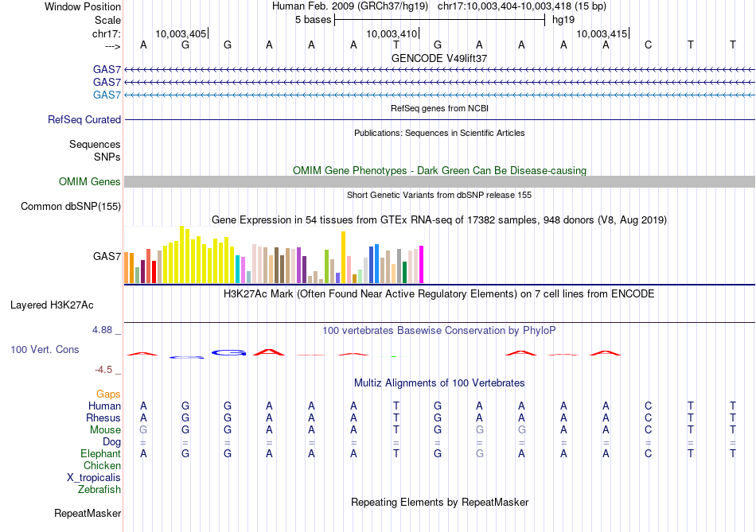Select the Elephant alignment row label
This screenshot has height=532, width=756.
click(x=101, y=454)
